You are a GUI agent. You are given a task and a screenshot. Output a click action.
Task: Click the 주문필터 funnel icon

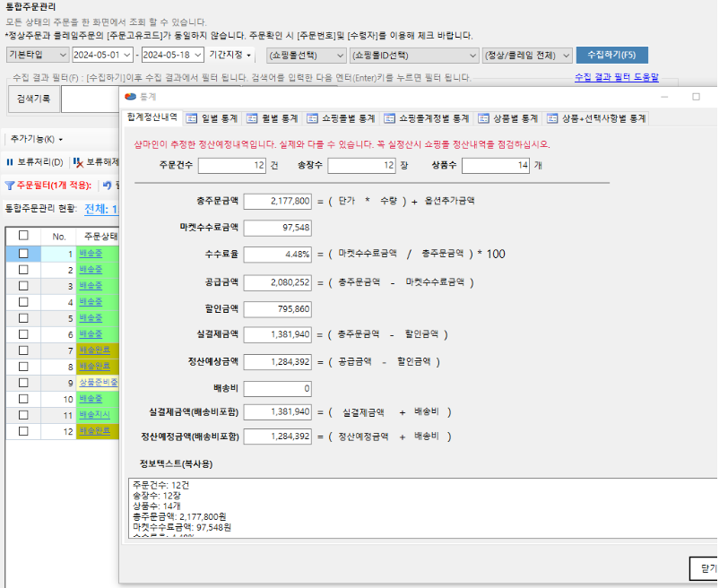point(10,186)
